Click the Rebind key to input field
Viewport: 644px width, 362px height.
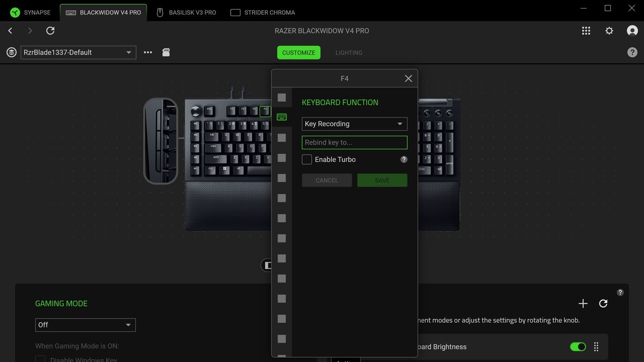pyautogui.click(x=354, y=142)
